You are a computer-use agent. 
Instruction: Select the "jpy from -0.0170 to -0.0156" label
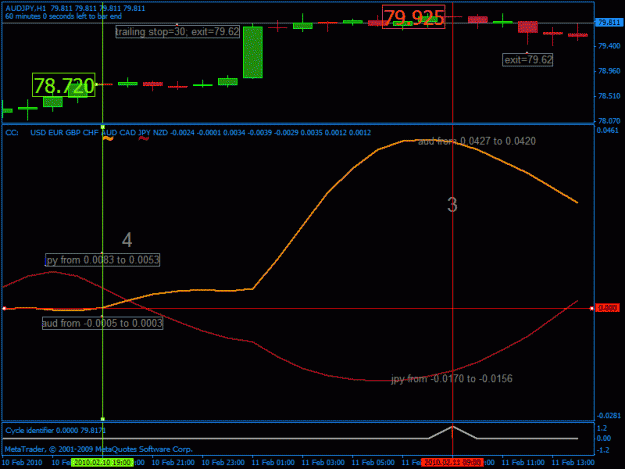tap(452, 379)
